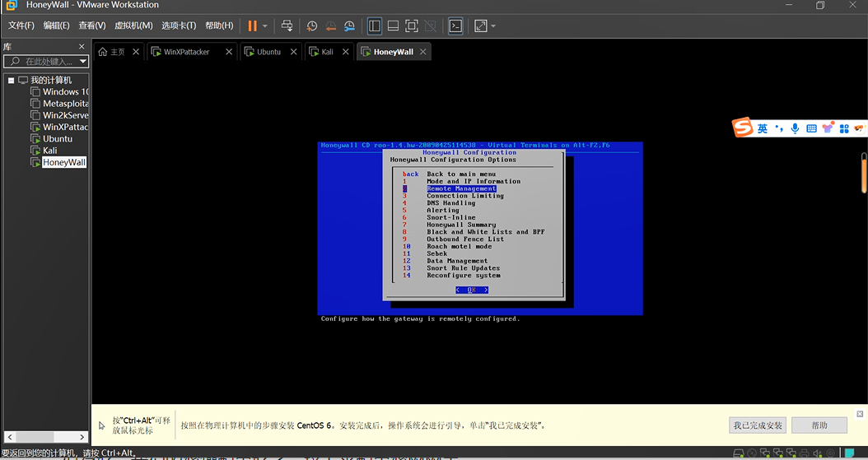
Task: Open the snapshot manager
Action: (349, 26)
